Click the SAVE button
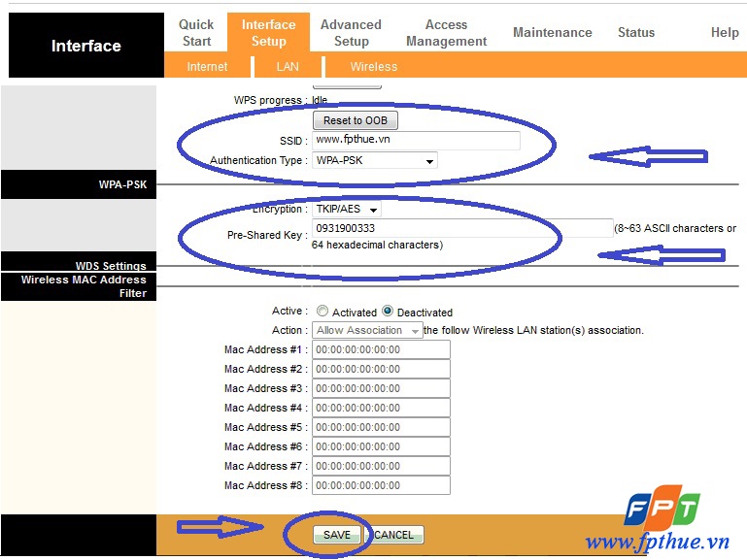747x560 pixels. tap(337, 535)
